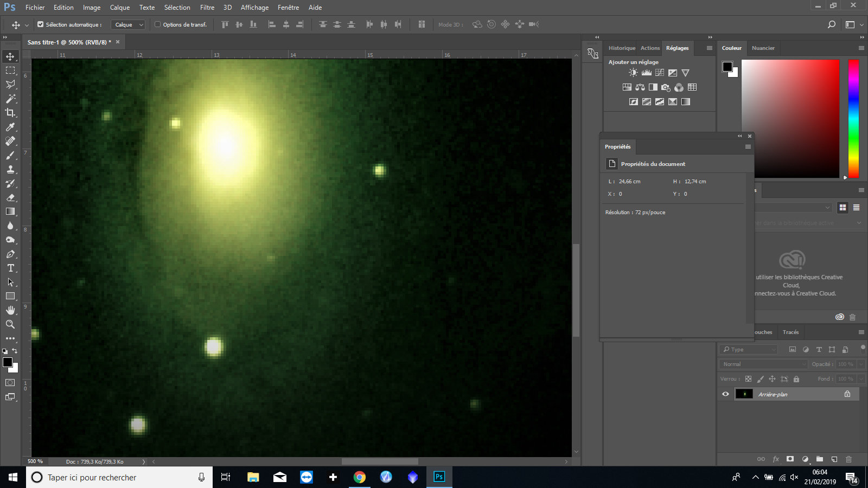868x488 pixels.
Task: Pick the Brush tool in toolbar
Action: pos(10,155)
